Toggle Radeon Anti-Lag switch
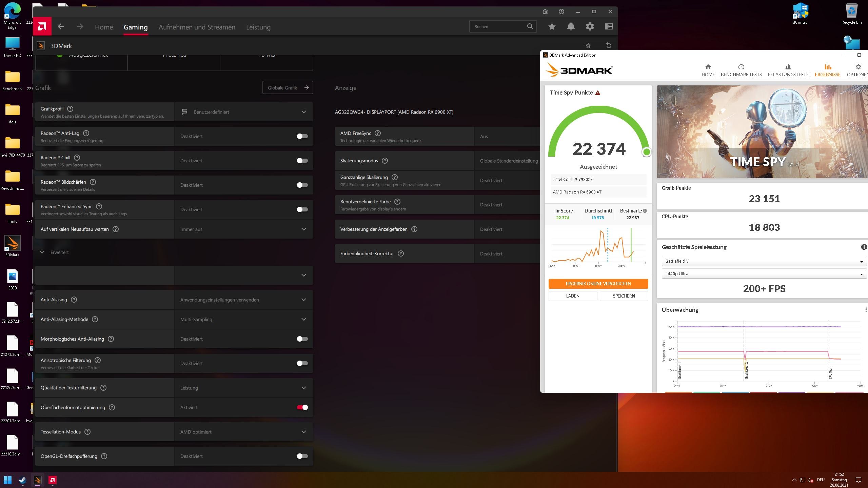The height and width of the screenshot is (488, 868). click(x=302, y=136)
